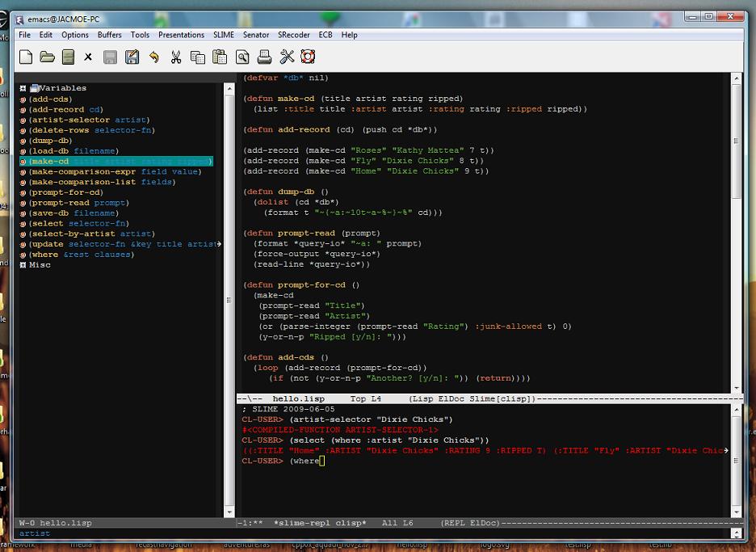Click the Save As toolbar icon
Image resolution: width=756 pixels, height=552 pixels.
coord(132,57)
